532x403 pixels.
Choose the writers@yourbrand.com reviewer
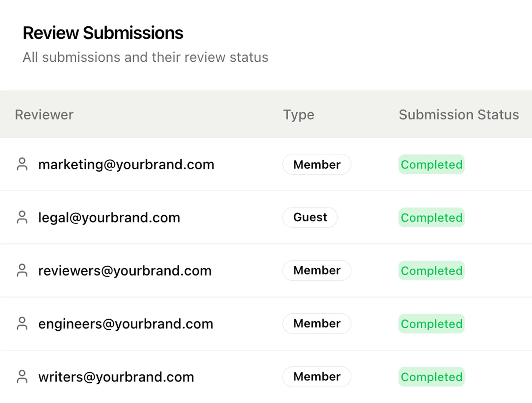click(116, 377)
